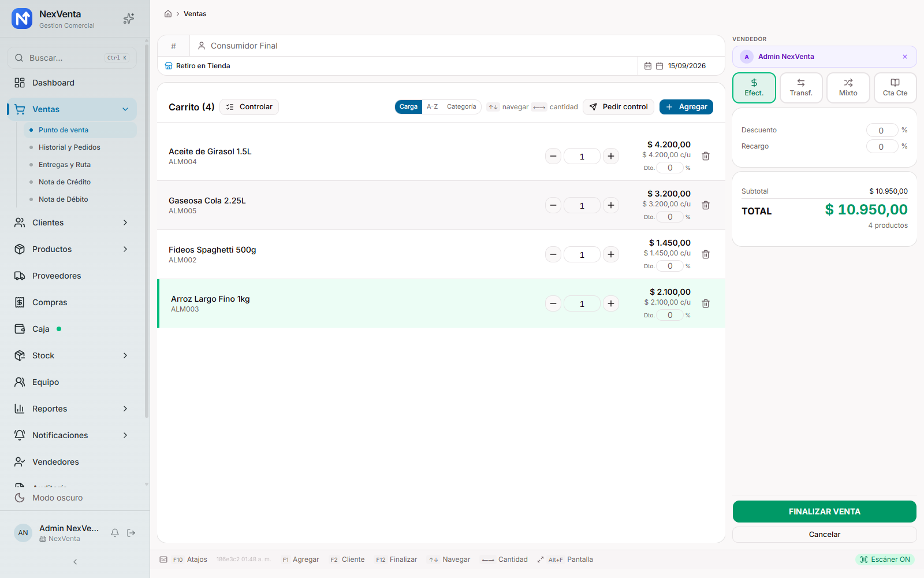Viewport: 924px width, 578px height.
Task: Click Pedir control button
Action: tap(619, 107)
